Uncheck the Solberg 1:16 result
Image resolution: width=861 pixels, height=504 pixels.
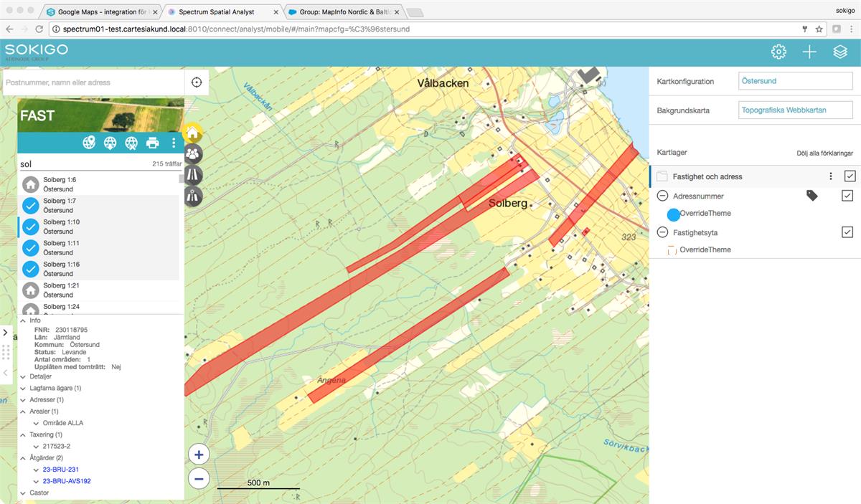[x=30, y=269]
